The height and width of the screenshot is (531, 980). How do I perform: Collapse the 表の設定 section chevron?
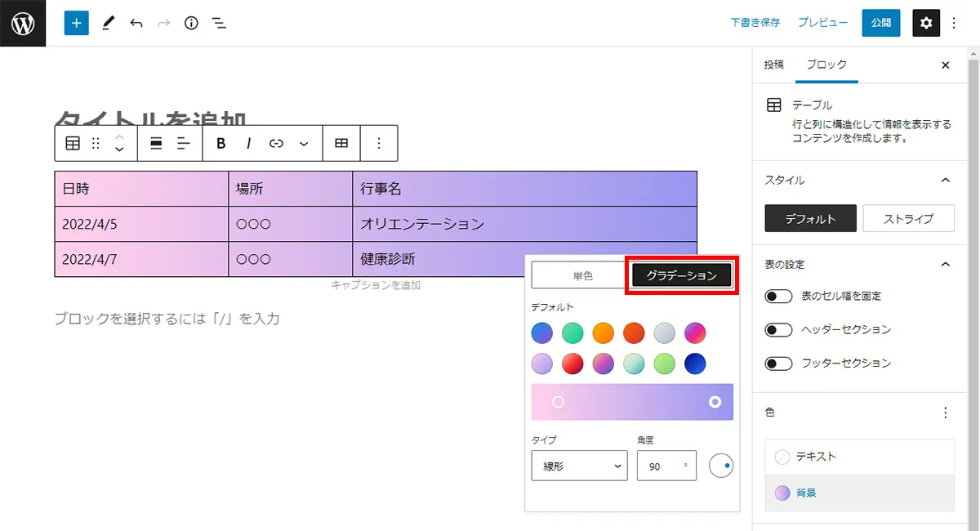[945, 264]
